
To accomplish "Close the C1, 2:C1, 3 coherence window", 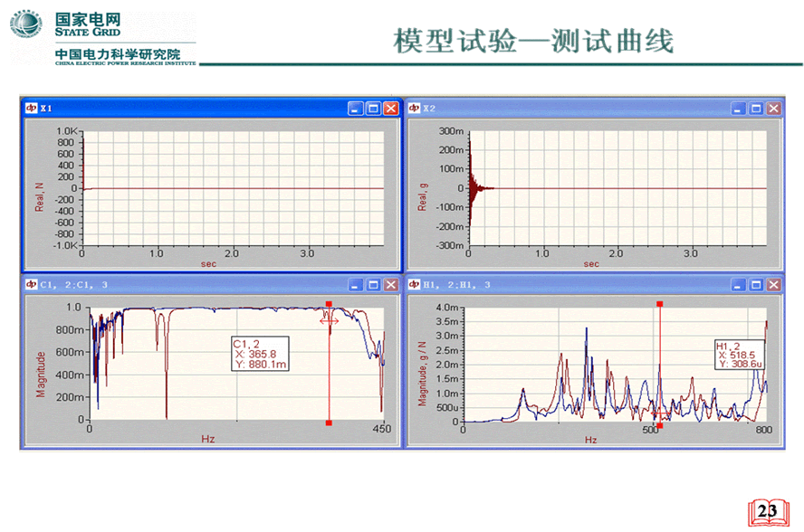I will point(390,284).
